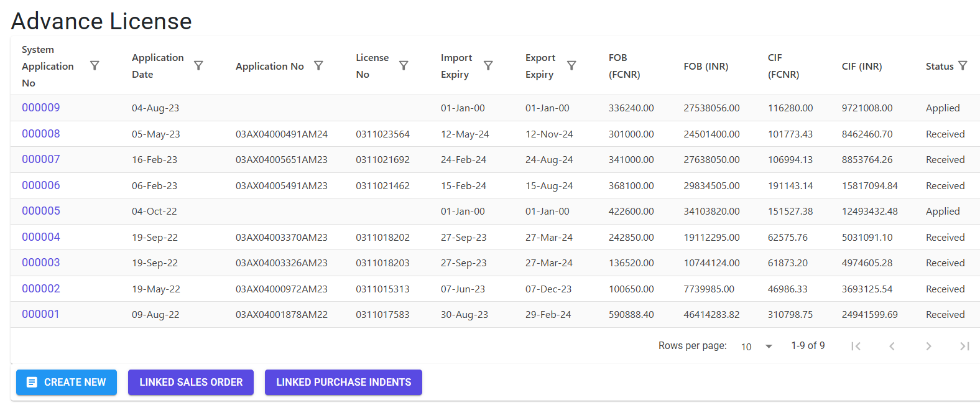This screenshot has width=980, height=405.
Task: Click license number 0311023564
Action: click(382, 134)
